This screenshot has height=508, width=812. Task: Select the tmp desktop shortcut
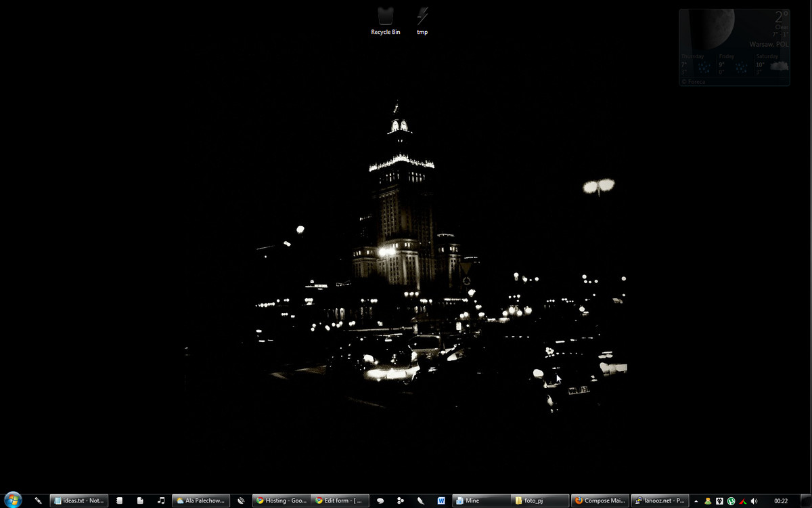pos(422,20)
